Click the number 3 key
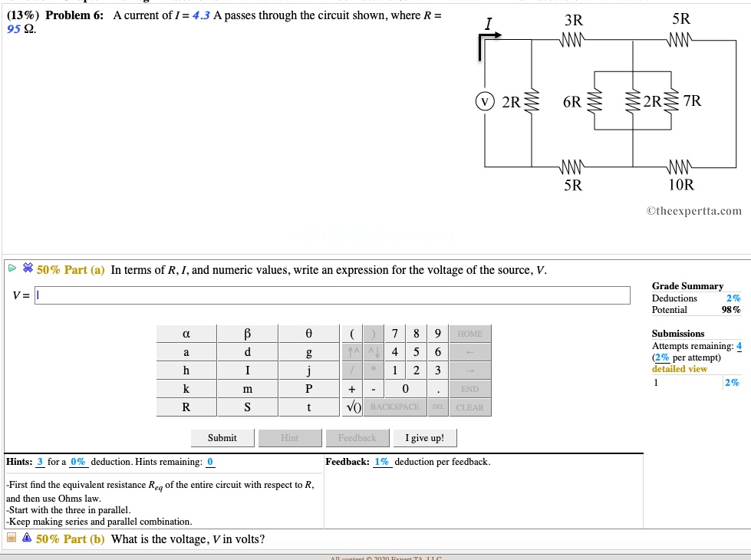 pos(438,371)
